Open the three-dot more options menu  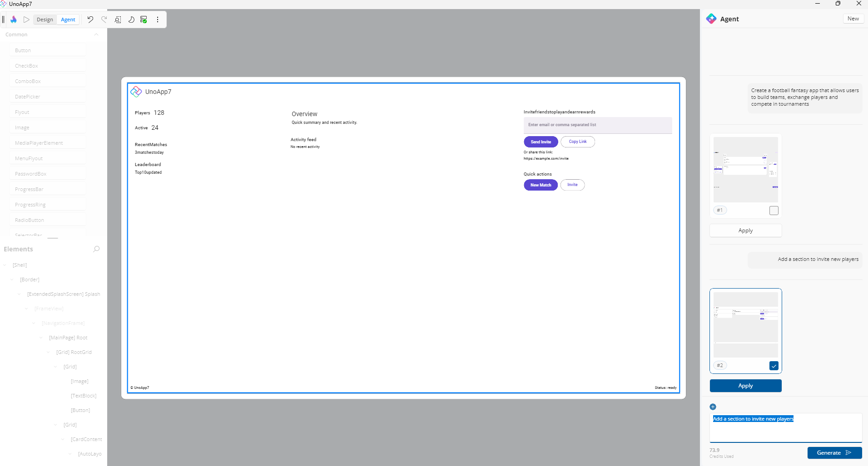(x=158, y=20)
